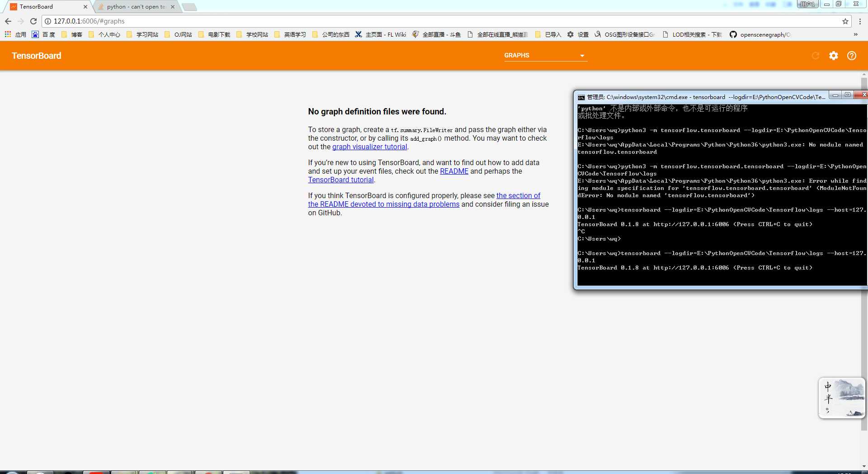The width and height of the screenshot is (868, 474).
Task: Click the scrollbar up arrow
Action: point(864,74)
